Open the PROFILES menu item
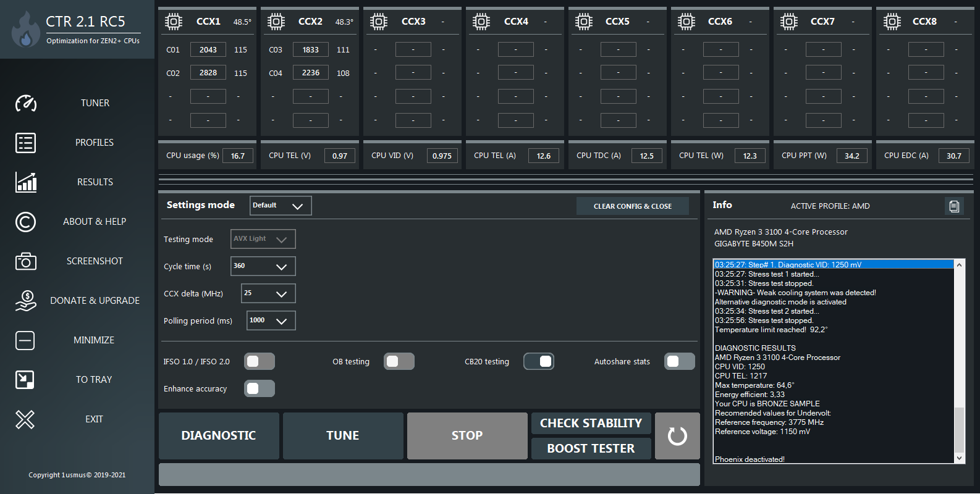The width and height of the screenshot is (980, 494). pyautogui.click(x=95, y=143)
